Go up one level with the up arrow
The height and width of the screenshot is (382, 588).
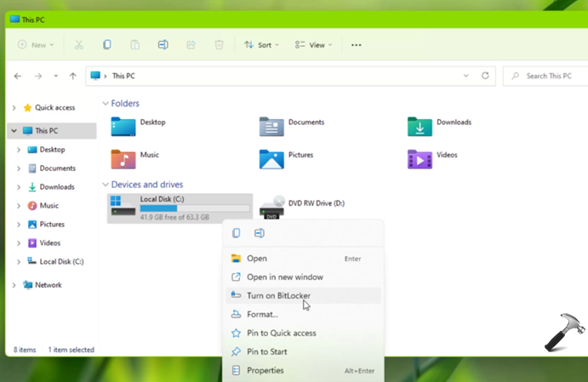click(72, 76)
